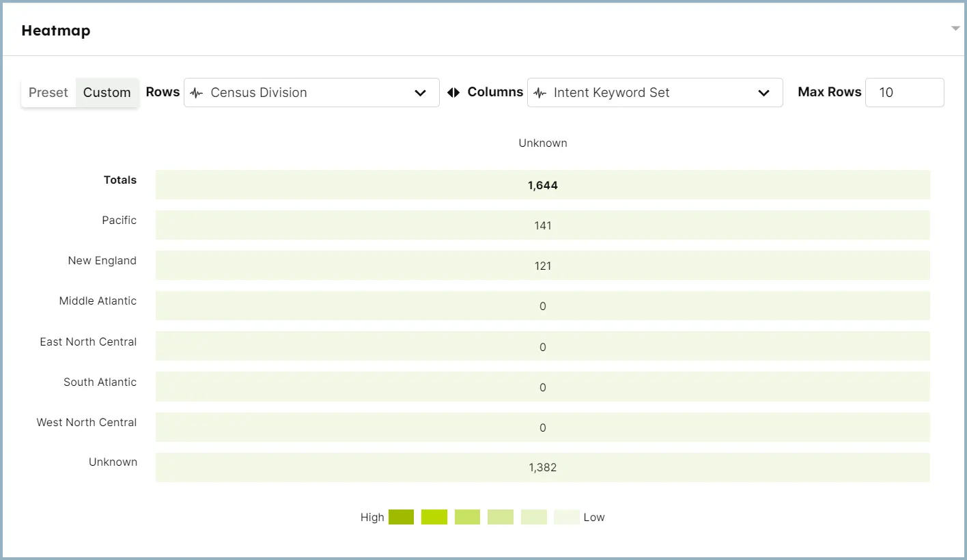Image resolution: width=967 pixels, height=560 pixels.
Task: Click the East North Central heatmap cell
Action: pos(542,346)
